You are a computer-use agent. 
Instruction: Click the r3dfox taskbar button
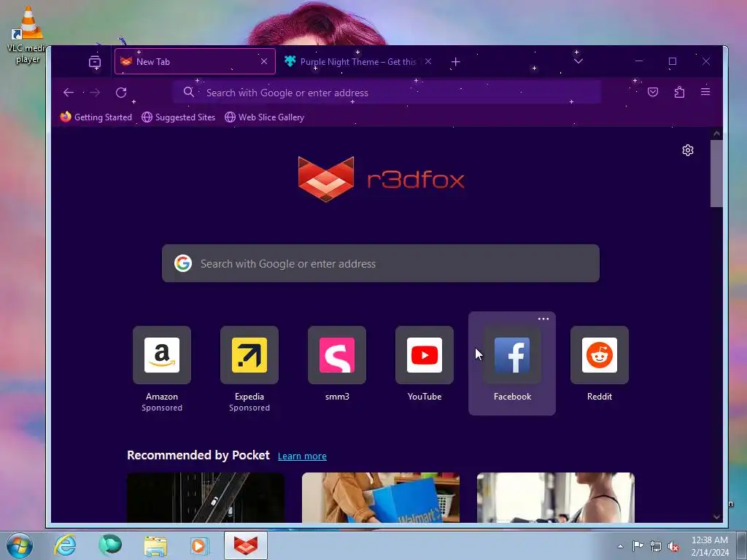(x=246, y=545)
